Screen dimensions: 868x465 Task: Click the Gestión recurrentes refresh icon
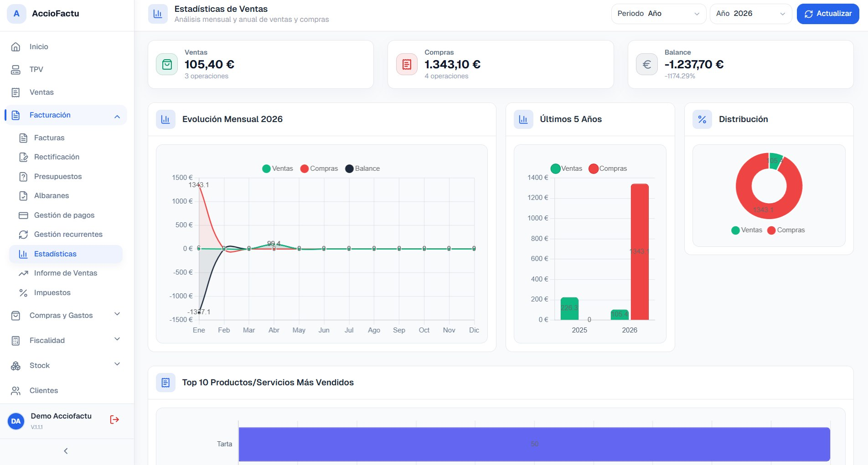pos(23,235)
